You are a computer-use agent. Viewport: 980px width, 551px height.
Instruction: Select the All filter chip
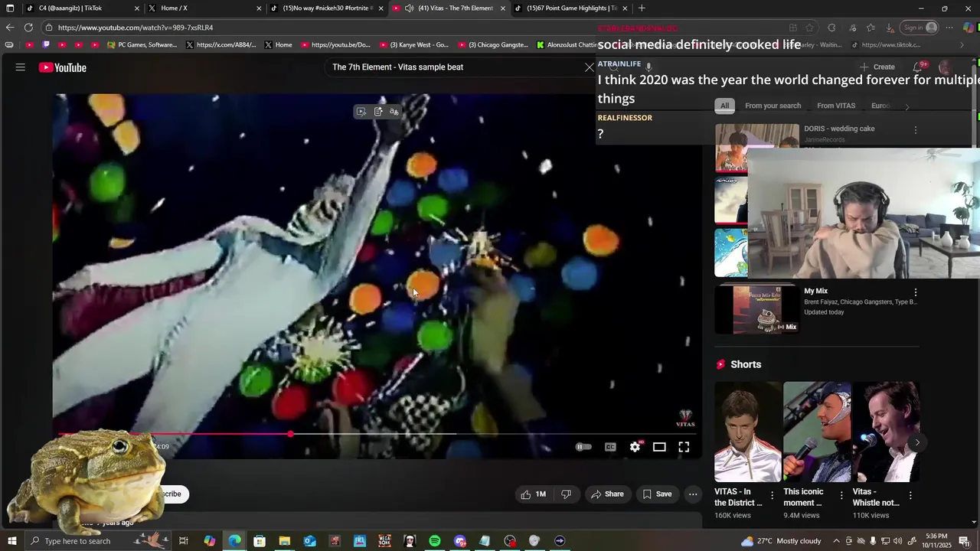click(724, 106)
